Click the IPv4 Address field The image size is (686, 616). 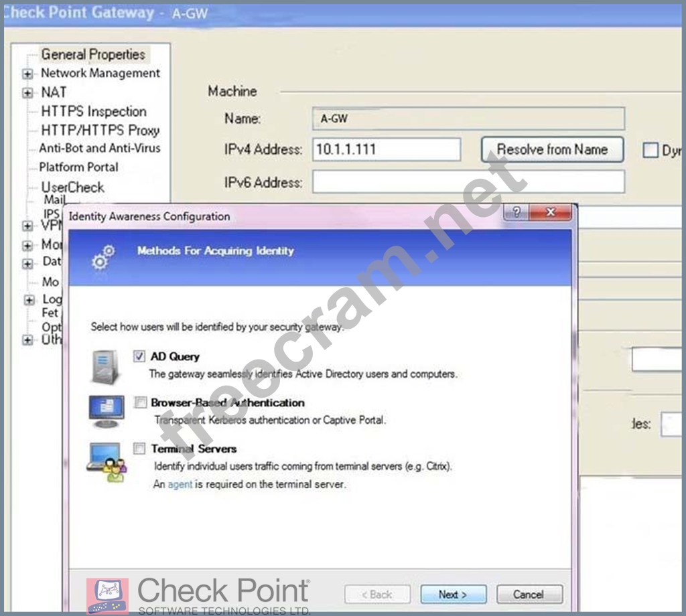387,149
